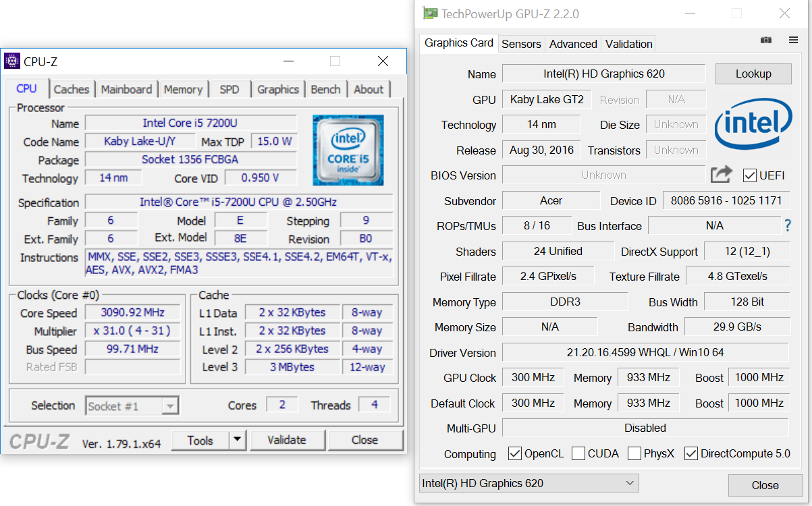Click the Instructions list in CPU-Z
This screenshot has width=812, height=506.
click(x=239, y=263)
